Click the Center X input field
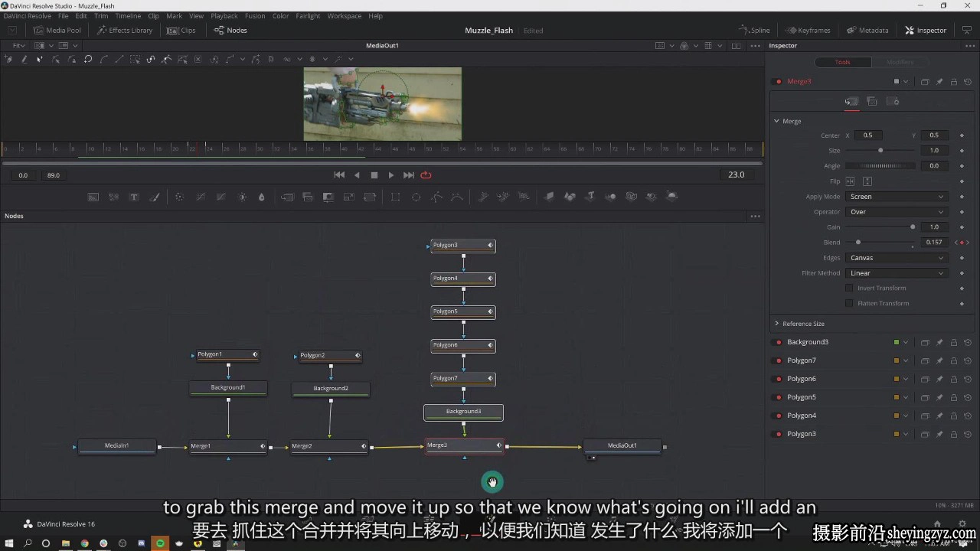980x551 pixels. point(868,135)
